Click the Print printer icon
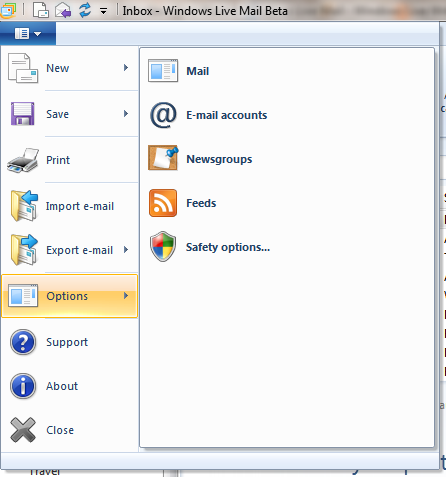446x477 pixels. (x=23, y=160)
